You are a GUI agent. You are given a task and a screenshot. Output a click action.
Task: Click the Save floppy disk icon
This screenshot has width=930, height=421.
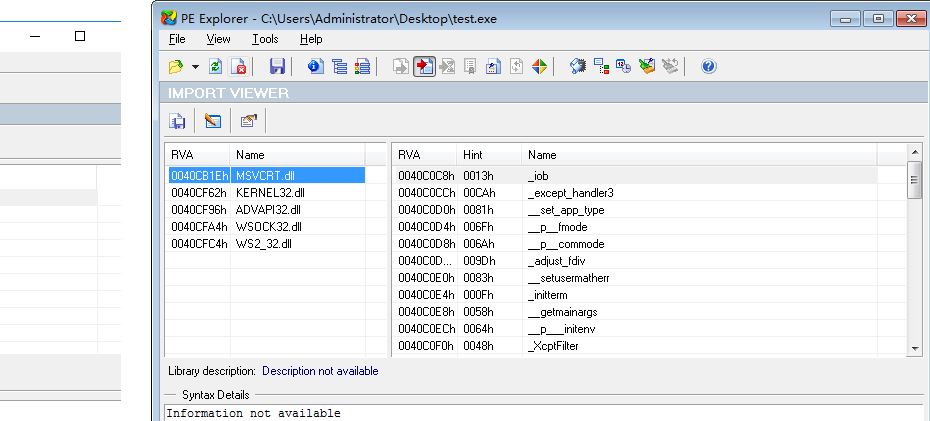(277, 66)
